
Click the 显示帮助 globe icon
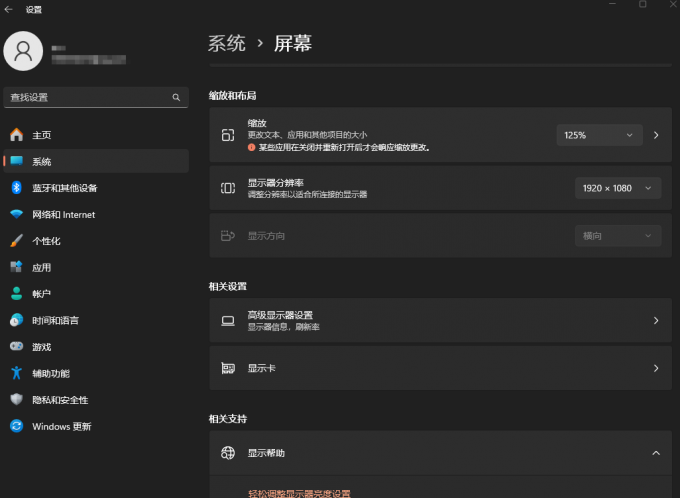pyautogui.click(x=228, y=452)
